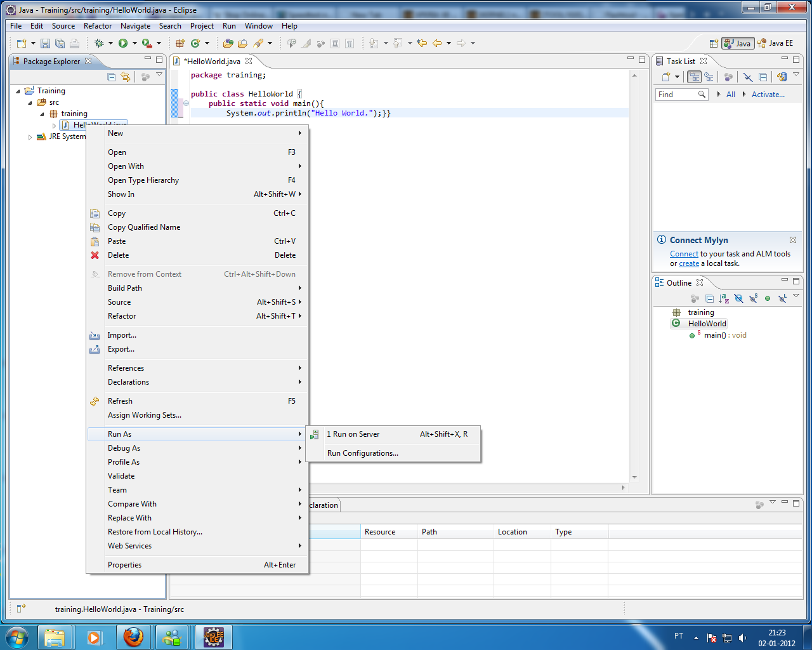The height and width of the screenshot is (650, 812).
Task: Choose Properties in context menu
Action: tap(197, 565)
